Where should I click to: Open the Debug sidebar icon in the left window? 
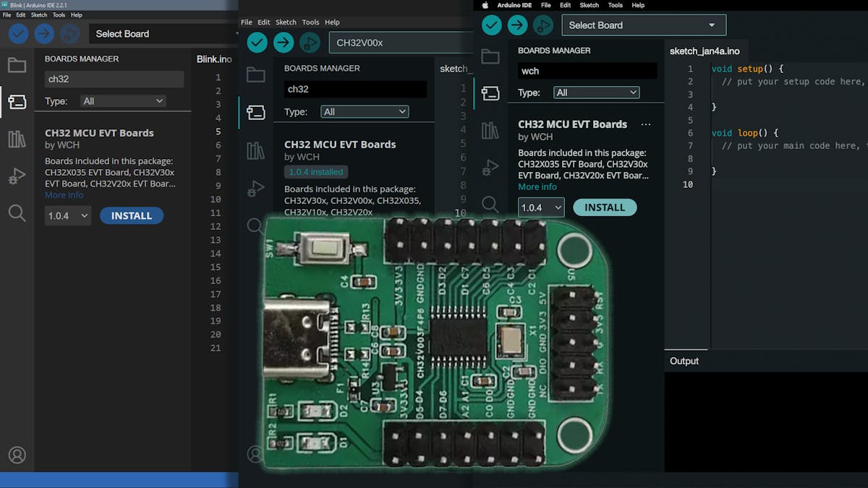click(17, 176)
